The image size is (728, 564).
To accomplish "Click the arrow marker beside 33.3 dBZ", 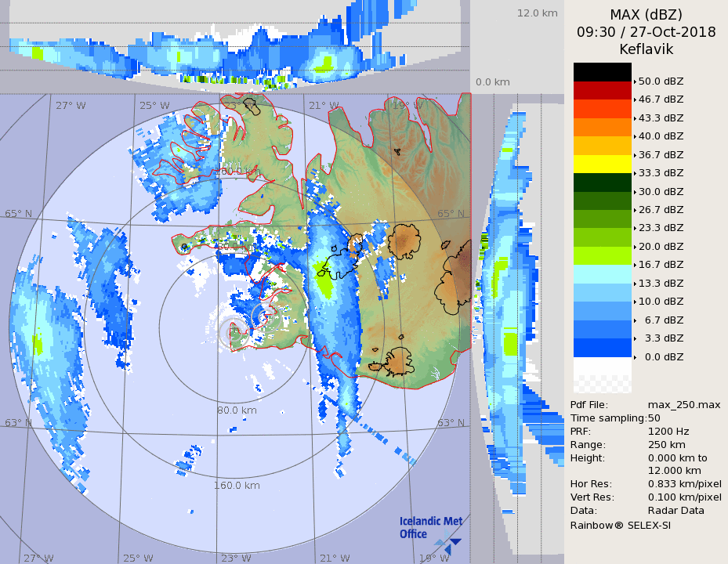I will [x=635, y=173].
